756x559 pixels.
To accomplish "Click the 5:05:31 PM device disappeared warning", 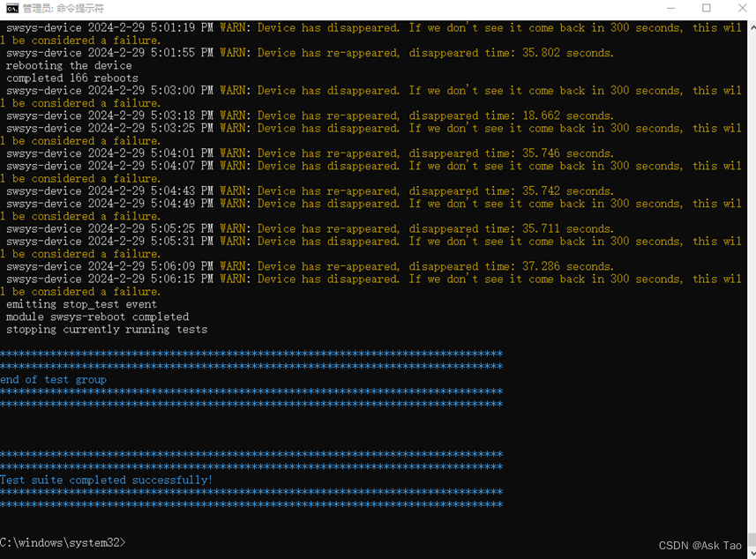I will click(x=371, y=248).
